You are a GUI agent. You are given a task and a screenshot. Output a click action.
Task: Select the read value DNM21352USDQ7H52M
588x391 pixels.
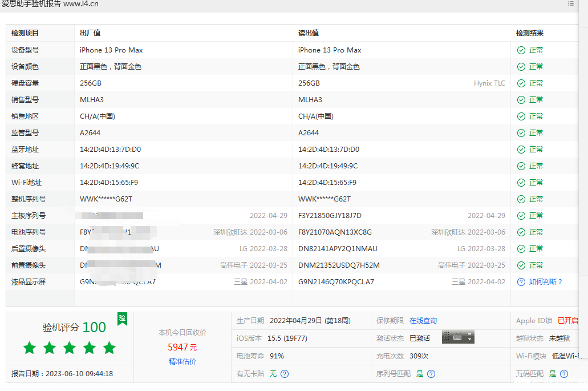[339, 265]
